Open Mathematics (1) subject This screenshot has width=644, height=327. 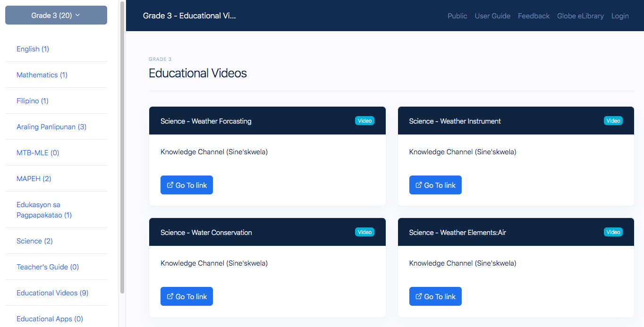[x=42, y=75]
